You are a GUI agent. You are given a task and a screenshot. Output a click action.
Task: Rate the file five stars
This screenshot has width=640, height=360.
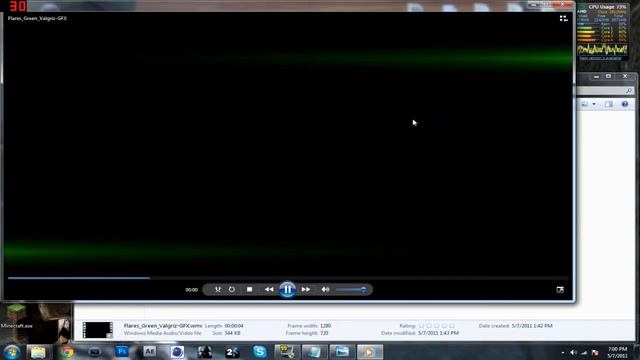point(451,326)
